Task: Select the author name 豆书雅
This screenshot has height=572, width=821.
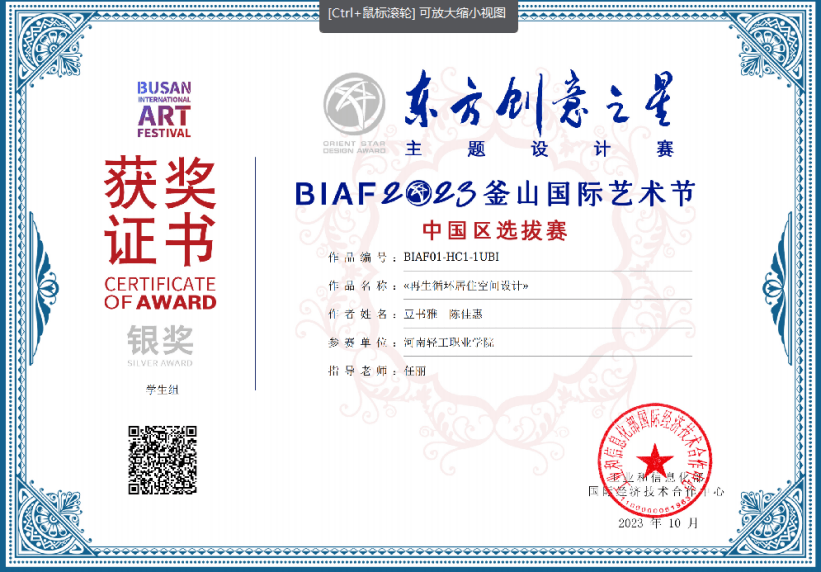Action: click(x=420, y=314)
